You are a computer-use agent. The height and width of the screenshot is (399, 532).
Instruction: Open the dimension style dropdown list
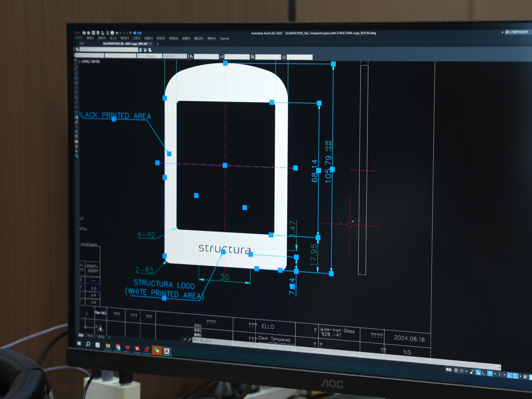tap(237, 57)
